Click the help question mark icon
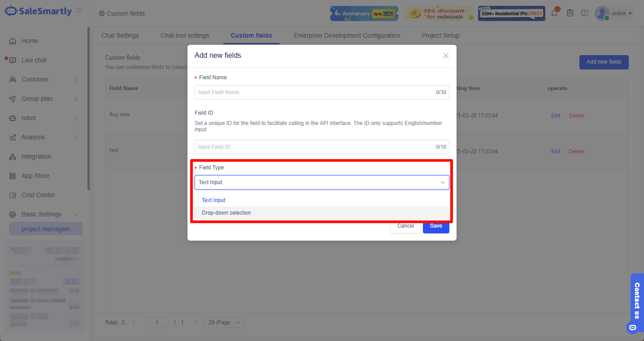 point(584,13)
